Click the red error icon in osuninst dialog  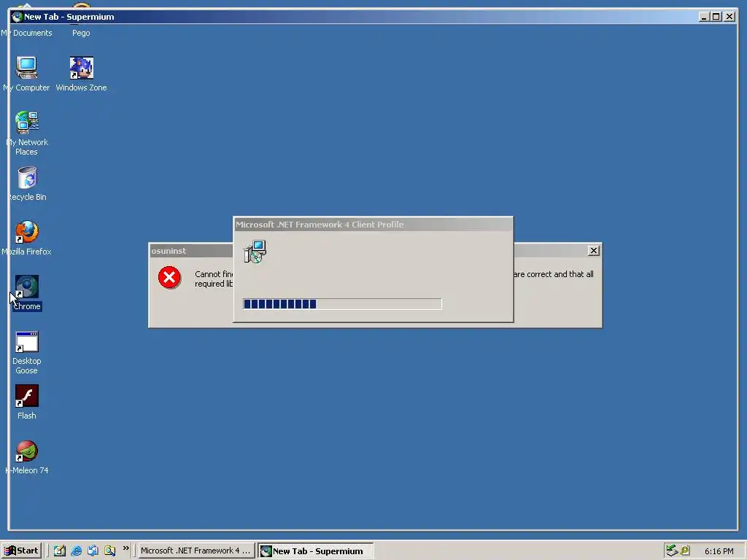[x=169, y=278]
